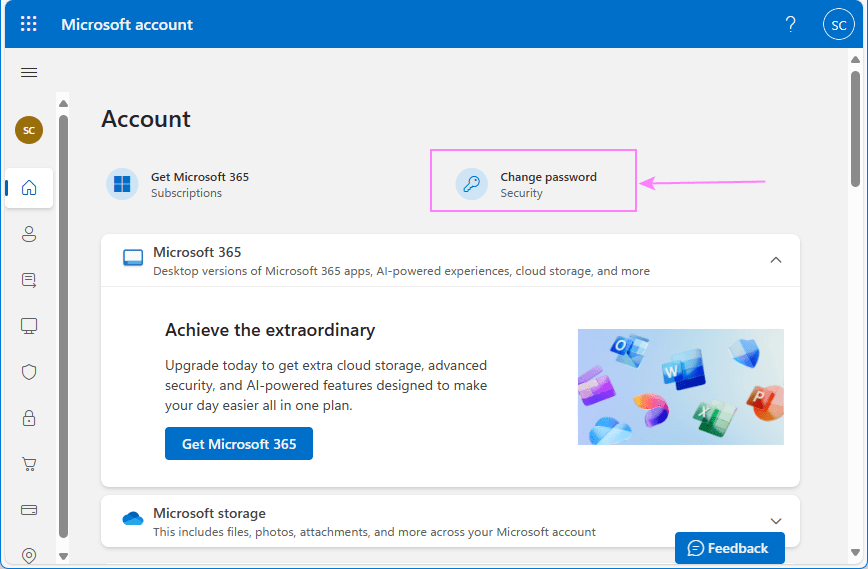
Task: Open the SC account manager avatar in header
Action: (839, 24)
